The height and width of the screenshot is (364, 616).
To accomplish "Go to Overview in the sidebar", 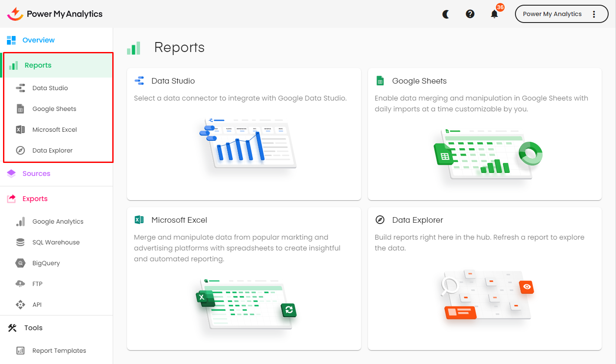I will pos(38,40).
